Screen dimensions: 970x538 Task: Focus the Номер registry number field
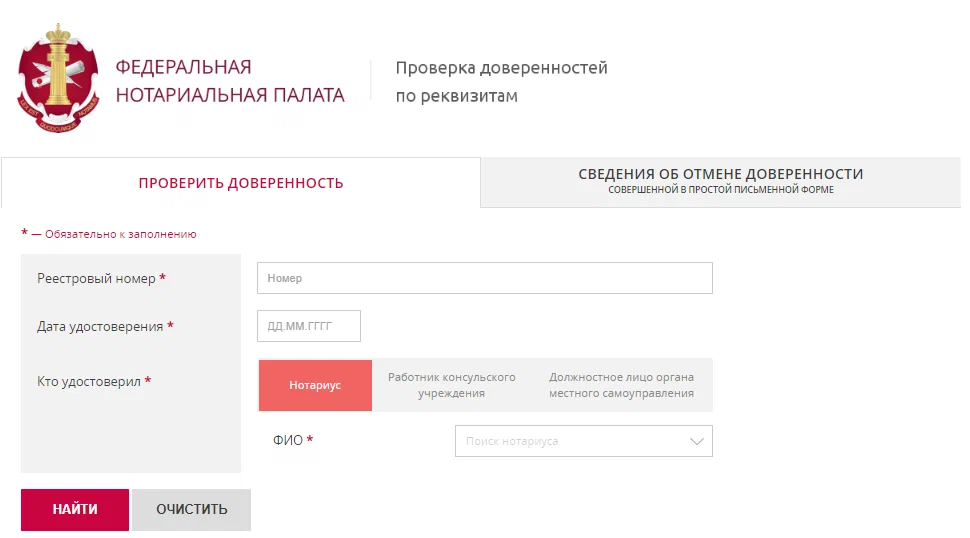pyautogui.click(x=484, y=278)
